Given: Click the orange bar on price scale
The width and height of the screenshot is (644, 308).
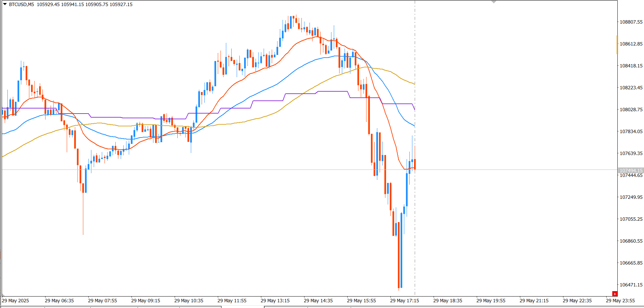Looking at the screenshot, I should coord(617,45).
